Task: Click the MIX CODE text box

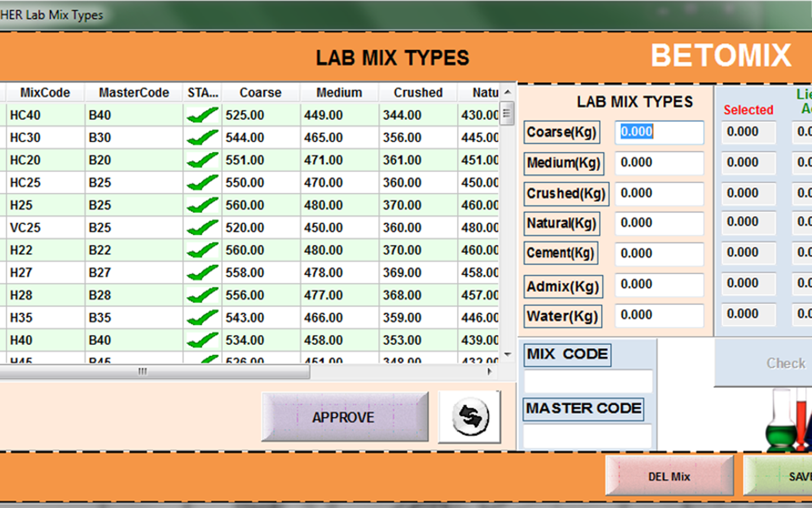Action: 588,381
